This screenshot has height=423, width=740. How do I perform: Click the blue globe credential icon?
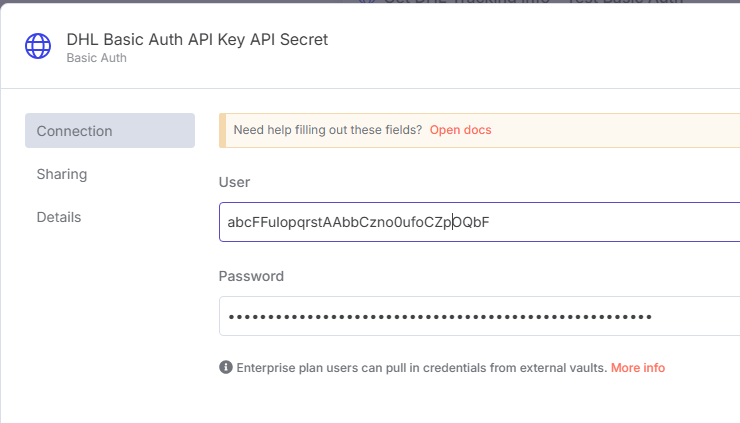(x=38, y=46)
